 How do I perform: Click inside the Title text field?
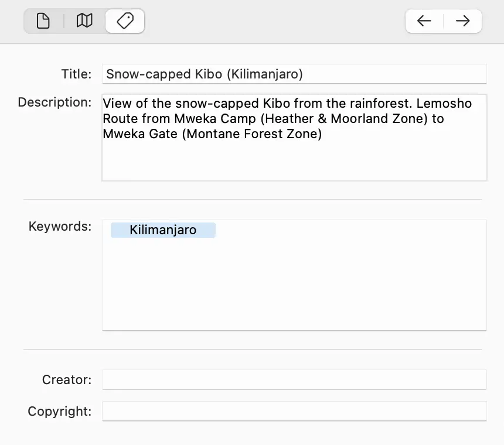(293, 74)
